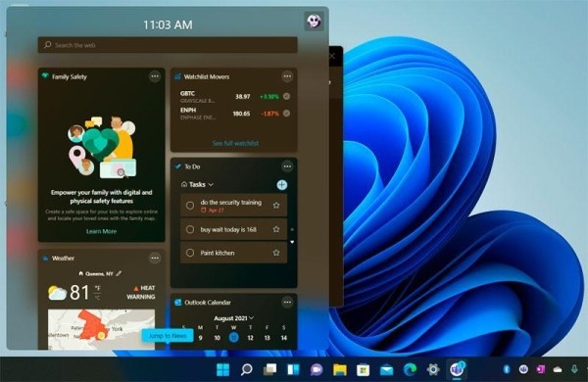The width and height of the screenshot is (588, 382).
Task: Select date 12 in Outlook Calendar
Action: tap(250, 338)
